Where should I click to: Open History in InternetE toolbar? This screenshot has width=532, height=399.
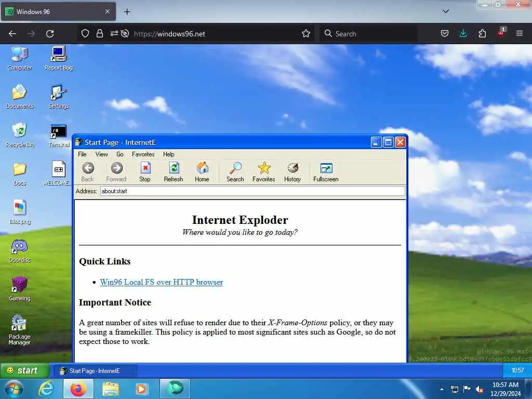point(292,172)
